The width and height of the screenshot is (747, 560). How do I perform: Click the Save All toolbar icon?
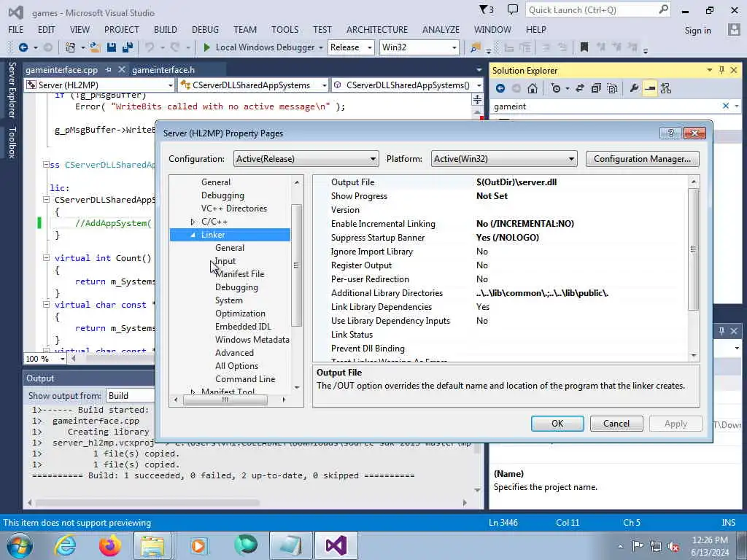coord(127,47)
